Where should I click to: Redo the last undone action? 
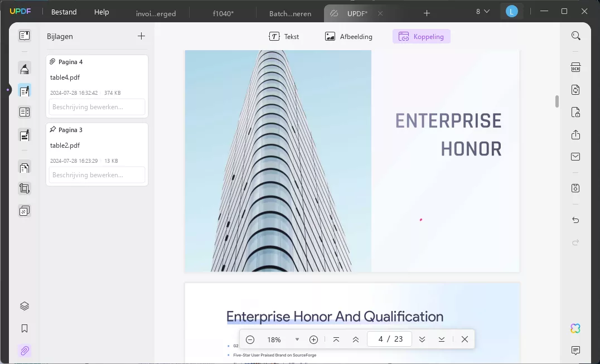576,242
